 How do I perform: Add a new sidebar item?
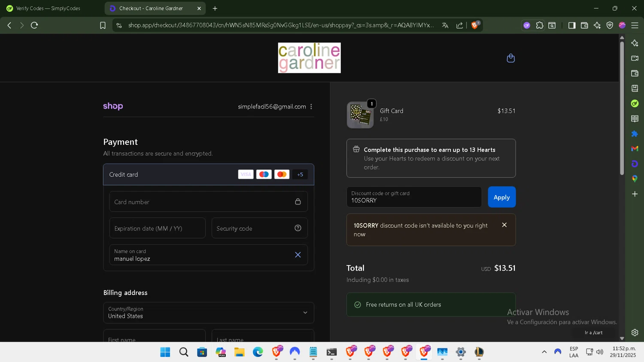click(x=635, y=194)
